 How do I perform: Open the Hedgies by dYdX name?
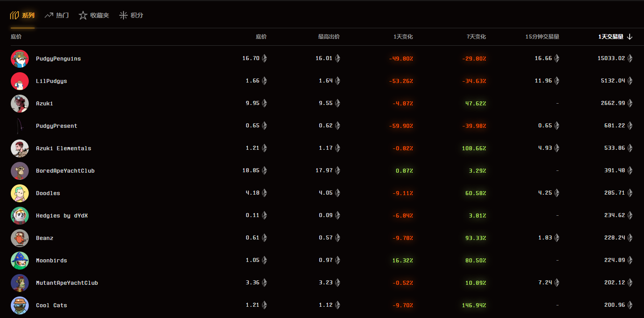62,216
